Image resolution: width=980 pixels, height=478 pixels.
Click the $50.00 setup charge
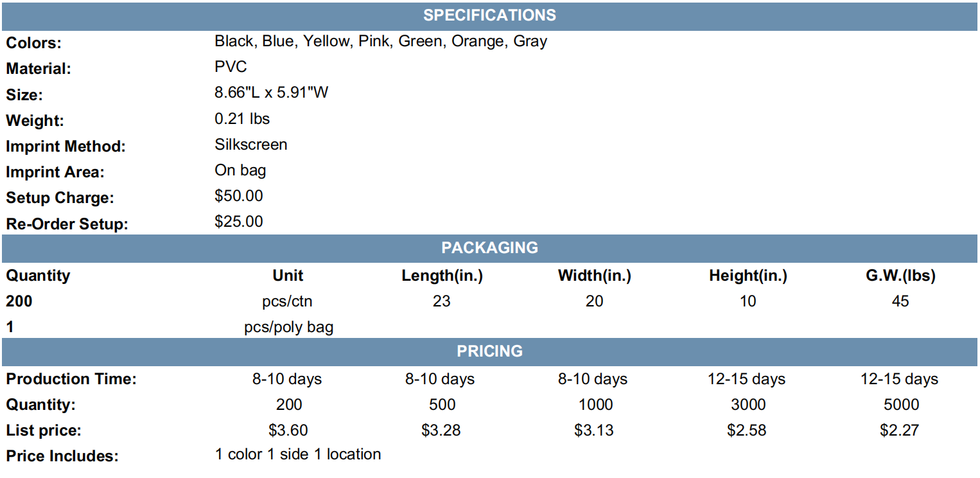[x=239, y=196]
